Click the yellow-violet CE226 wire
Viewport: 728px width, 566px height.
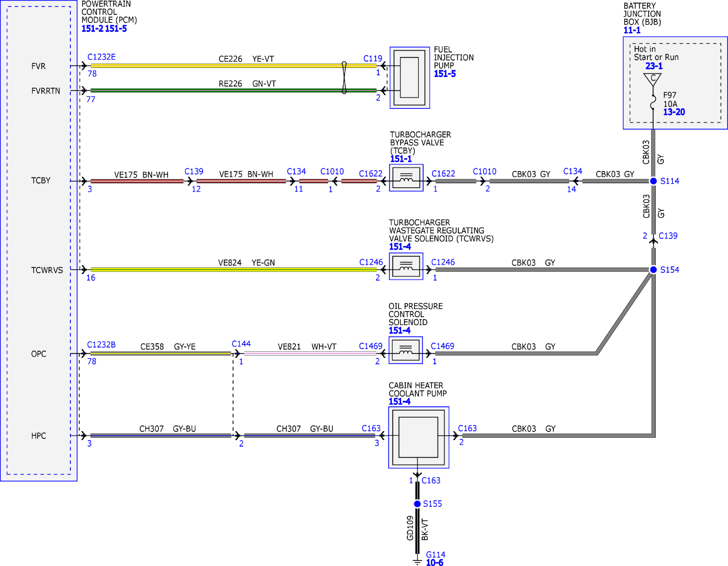click(x=233, y=66)
